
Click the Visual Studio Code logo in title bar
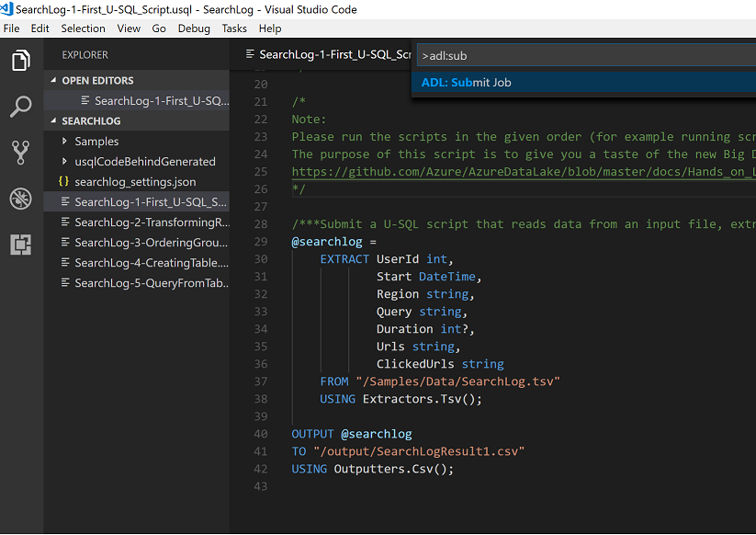8,8
